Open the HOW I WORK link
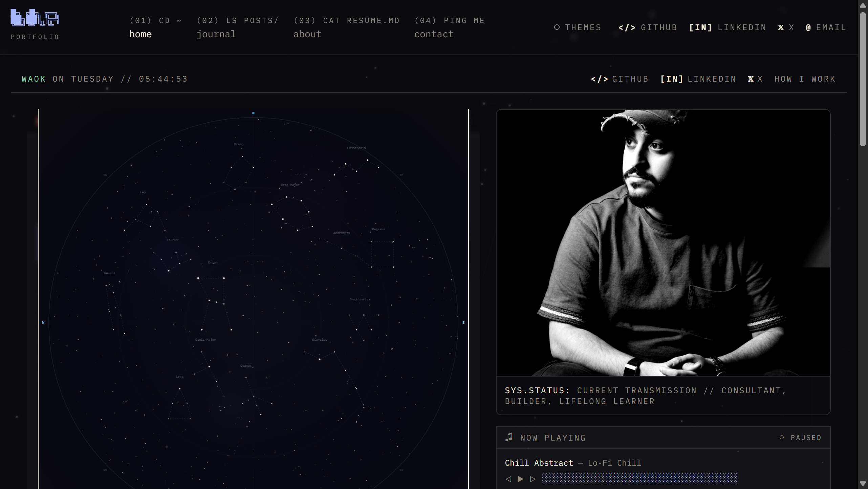 805,79
